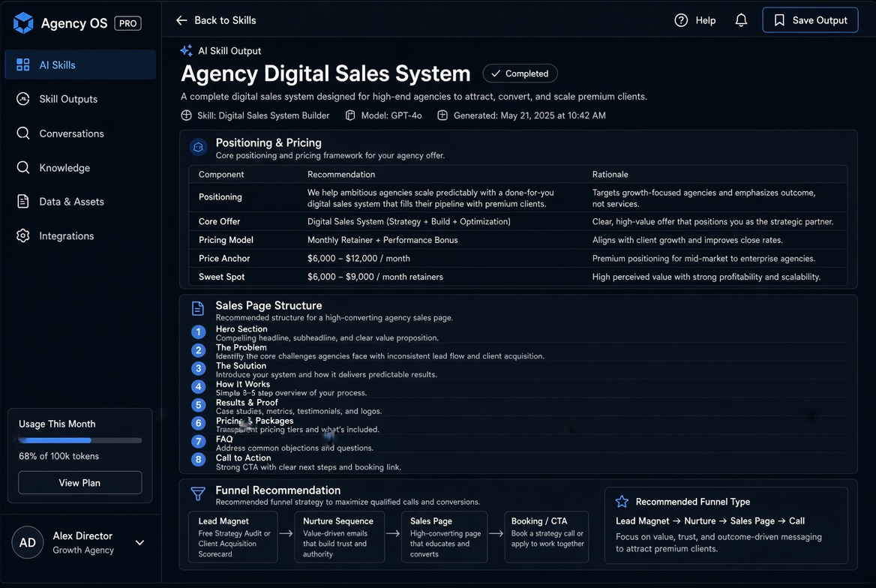Click the Data & Assets document icon
Viewport: 876px width, 588px height.
tap(23, 201)
